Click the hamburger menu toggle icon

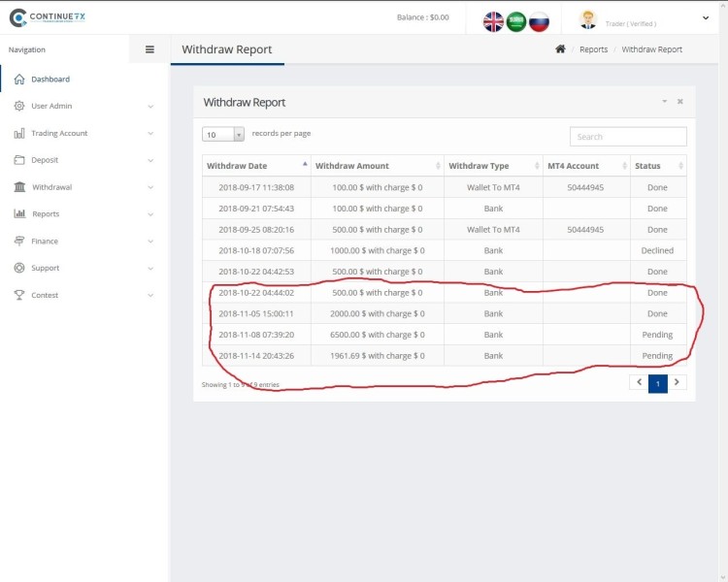point(149,49)
